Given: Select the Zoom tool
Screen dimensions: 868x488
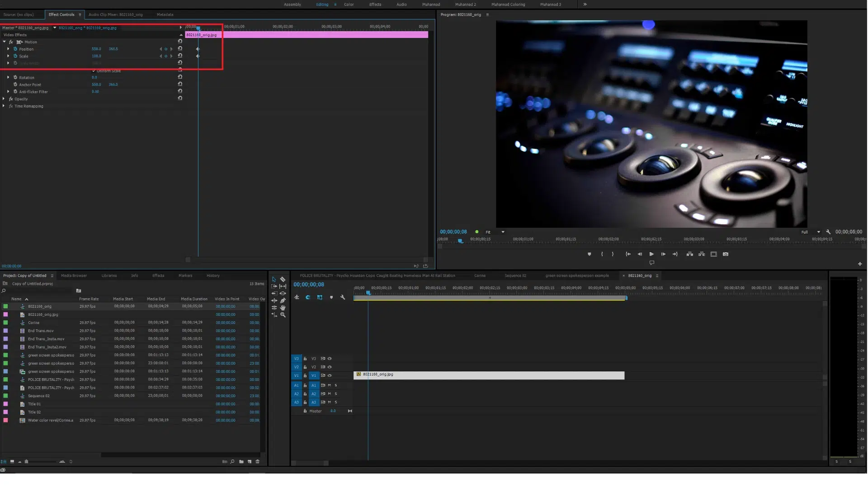Looking at the screenshot, I should [283, 315].
